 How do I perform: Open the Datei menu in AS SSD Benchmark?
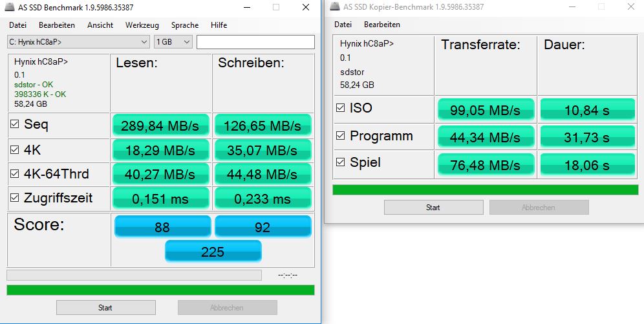coord(17,25)
